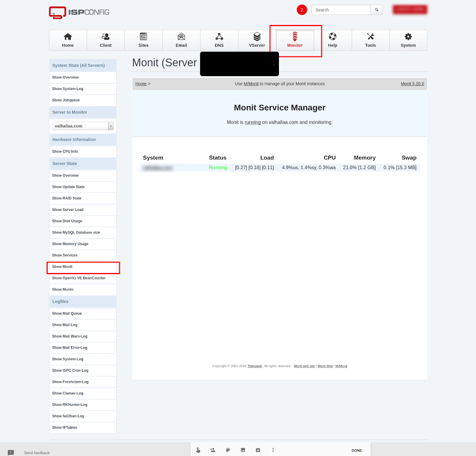Click Show System-Log under System State

click(x=83, y=89)
